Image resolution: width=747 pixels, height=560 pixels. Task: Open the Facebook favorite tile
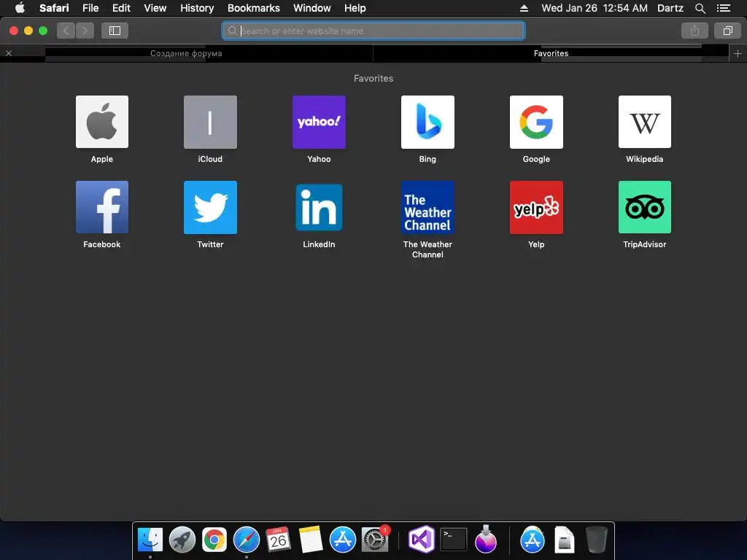(x=102, y=207)
